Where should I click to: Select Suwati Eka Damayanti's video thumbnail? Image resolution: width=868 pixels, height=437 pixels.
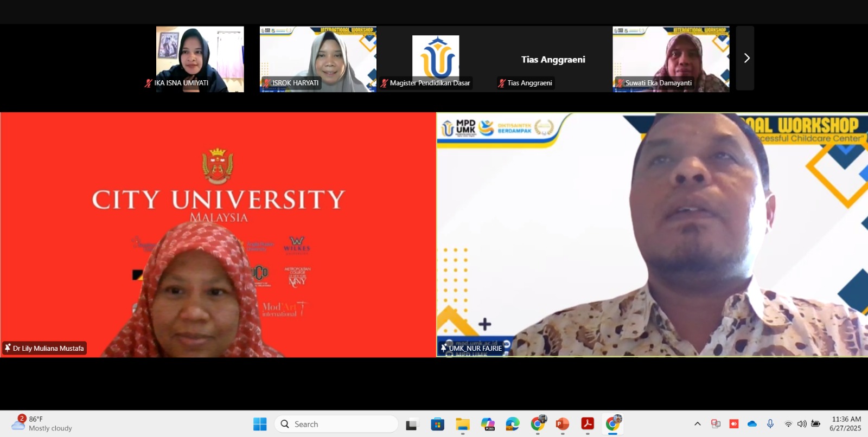click(x=671, y=59)
